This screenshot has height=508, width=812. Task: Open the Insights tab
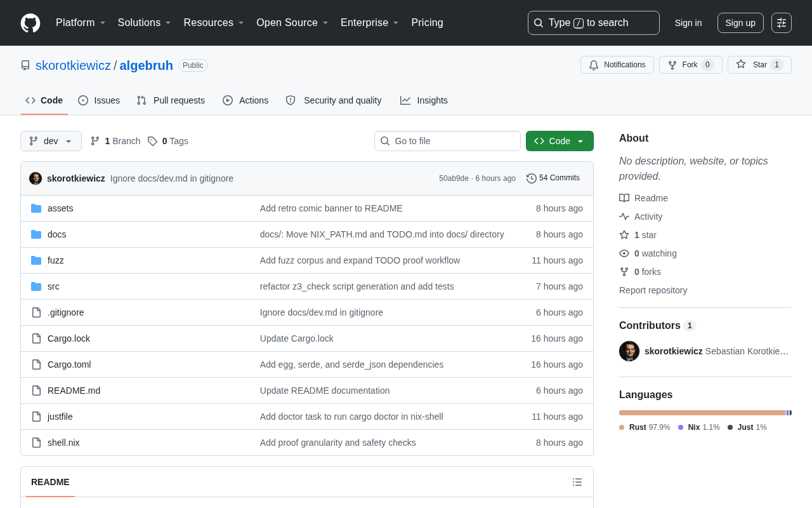point(424,100)
